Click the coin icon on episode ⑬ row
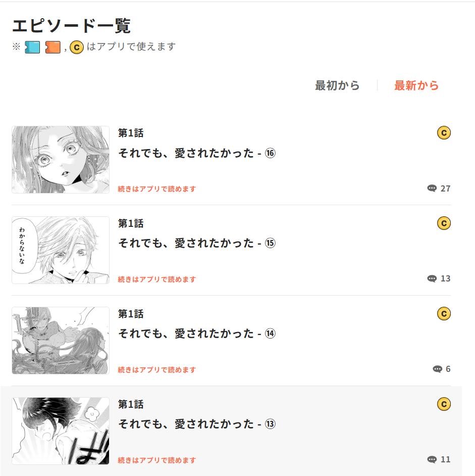Screen dimensions: 475x476 (444, 404)
